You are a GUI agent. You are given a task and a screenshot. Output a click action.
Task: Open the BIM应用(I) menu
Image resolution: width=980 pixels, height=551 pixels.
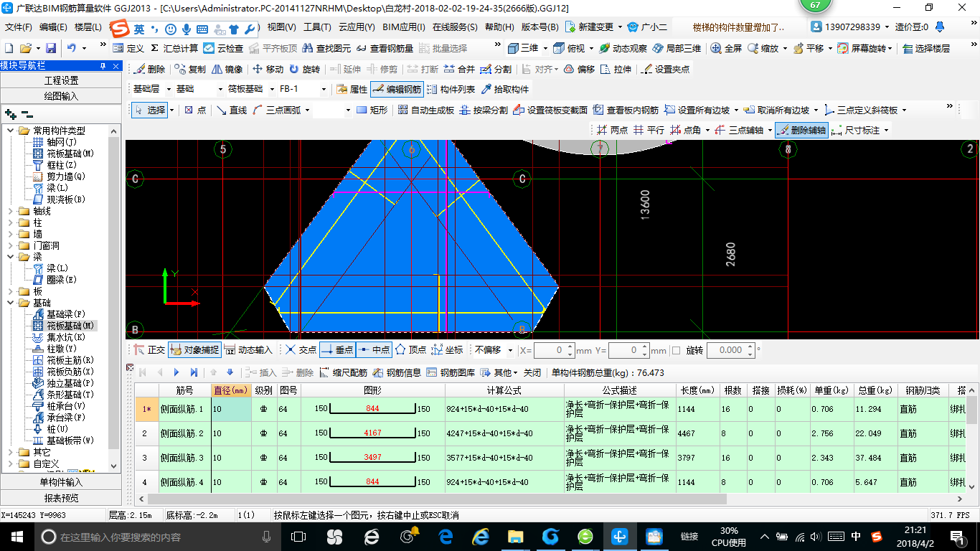click(404, 27)
